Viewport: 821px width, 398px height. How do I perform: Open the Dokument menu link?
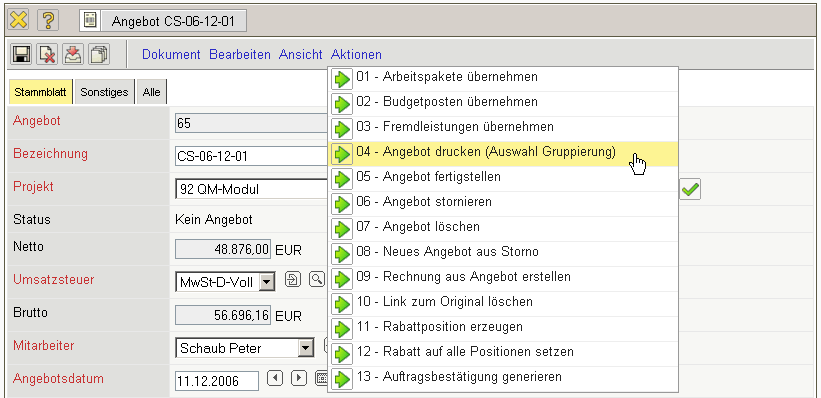(171, 54)
